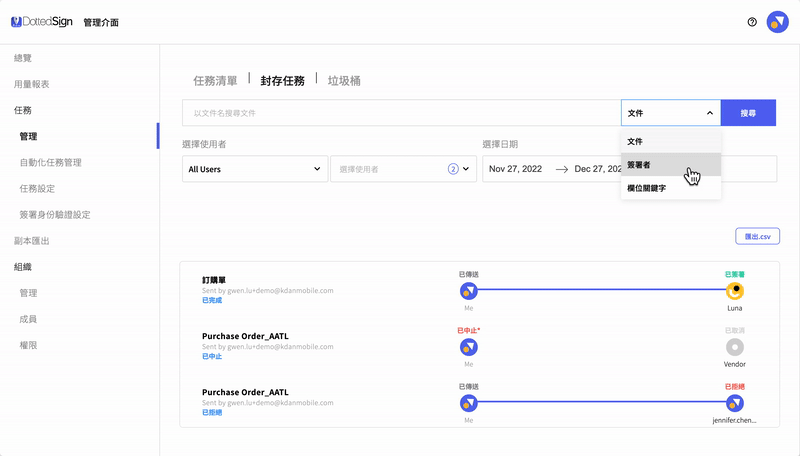Open 成員 in the sidebar
The width and height of the screenshot is (800, 456).
pos(28,319)
